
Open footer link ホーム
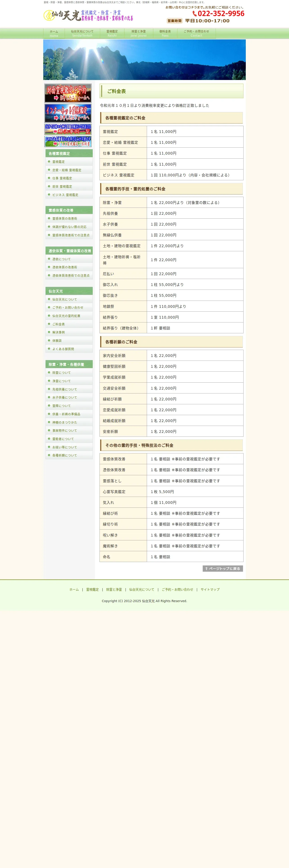point(74,589)
